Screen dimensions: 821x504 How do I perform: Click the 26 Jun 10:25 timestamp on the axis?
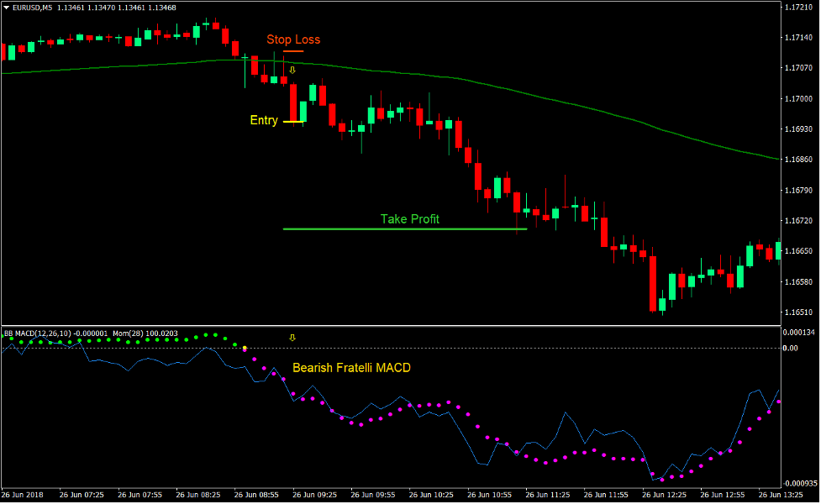pos(430,496)
